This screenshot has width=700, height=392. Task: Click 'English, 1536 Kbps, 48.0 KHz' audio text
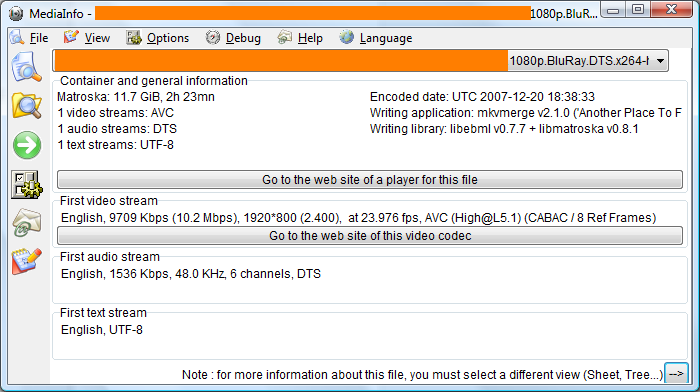point(191,274)
